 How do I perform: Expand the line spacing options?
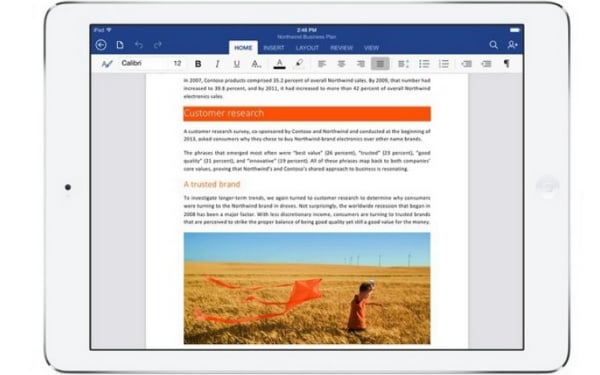[x=403, y=64]
